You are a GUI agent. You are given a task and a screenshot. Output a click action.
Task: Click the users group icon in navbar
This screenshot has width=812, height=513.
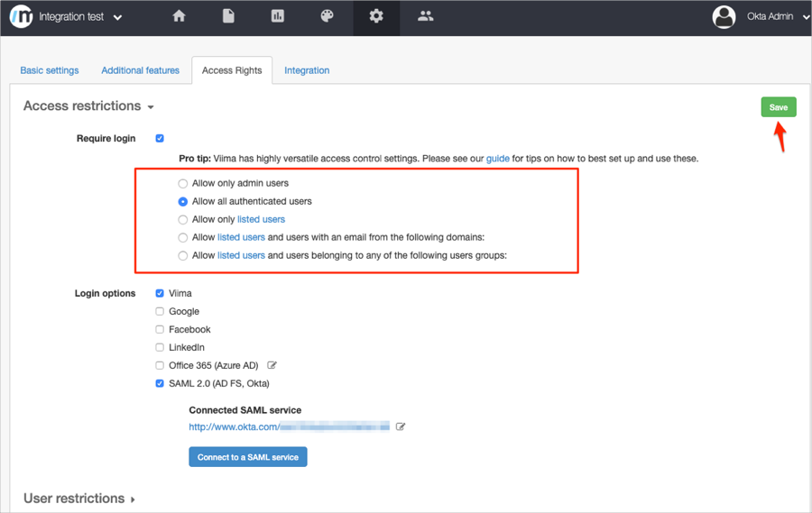[426, 16]
